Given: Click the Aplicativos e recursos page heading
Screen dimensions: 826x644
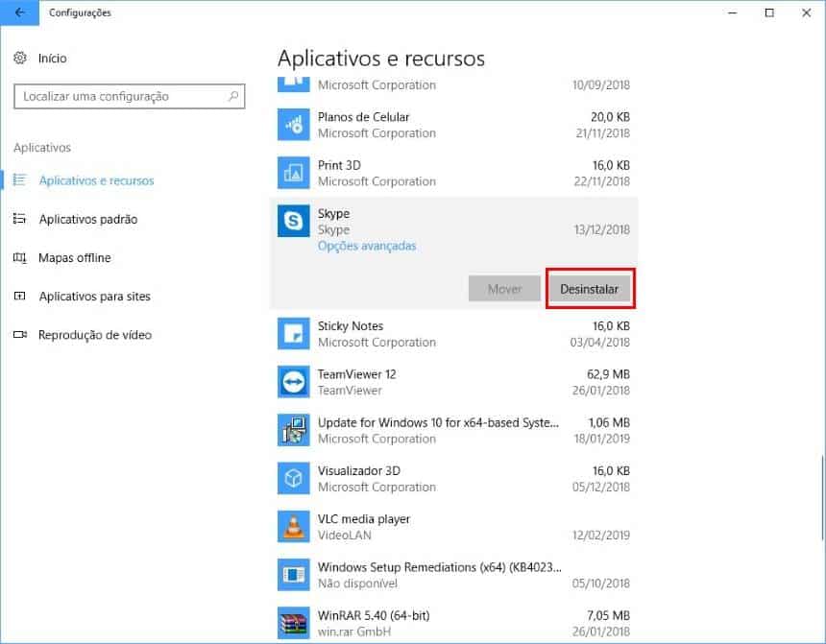Looking at the screenshot, I should pyautogui.click(x=381, y=59).
